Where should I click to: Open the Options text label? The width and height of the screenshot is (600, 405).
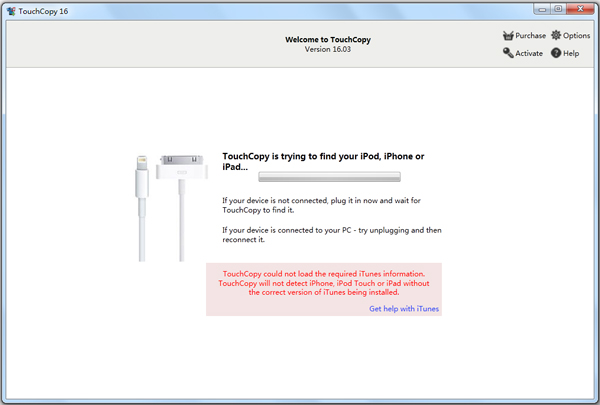576,36
